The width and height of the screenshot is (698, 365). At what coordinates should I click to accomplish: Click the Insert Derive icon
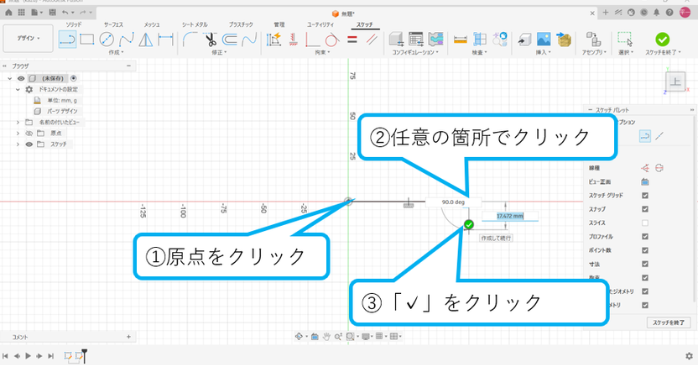click(524, 40)
